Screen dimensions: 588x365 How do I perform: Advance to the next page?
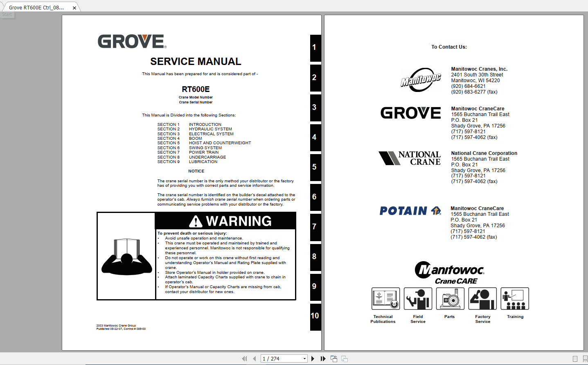313,358
